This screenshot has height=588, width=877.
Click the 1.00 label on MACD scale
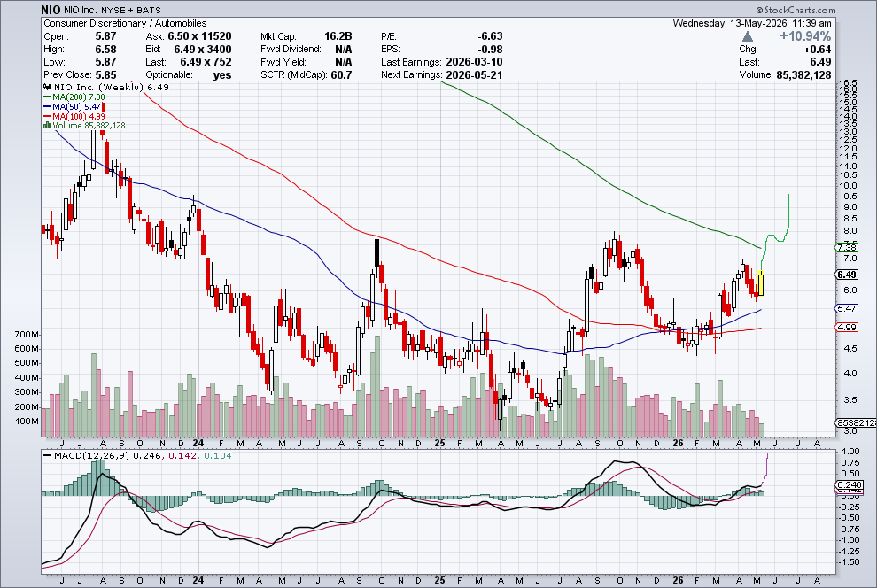click(x=850, y=451)
